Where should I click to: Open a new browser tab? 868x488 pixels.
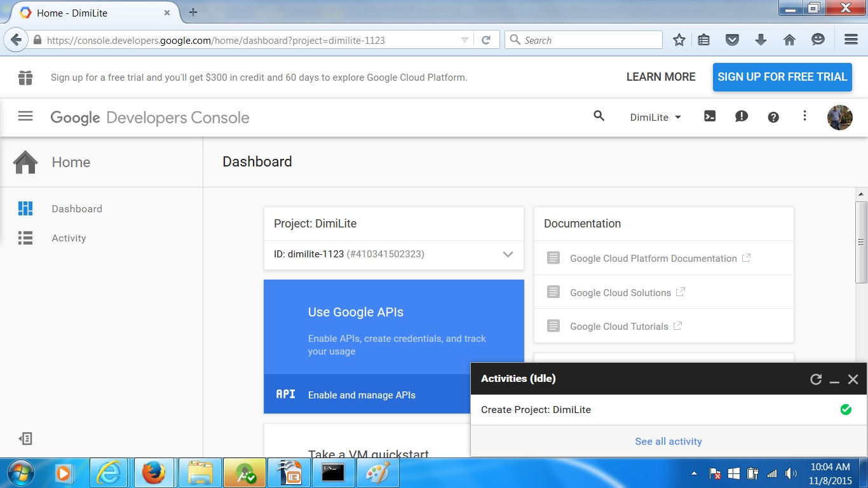(193, 12)
